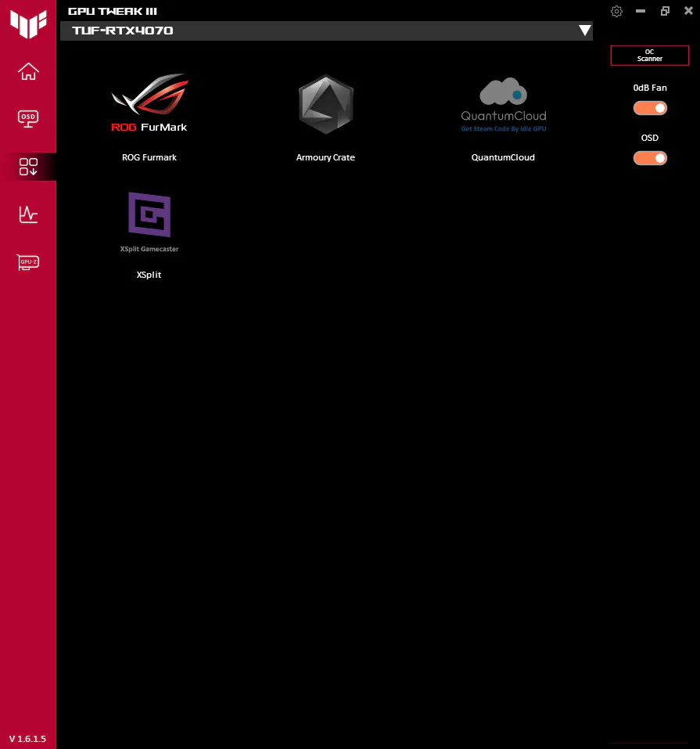700x749 pixels.
Task: Open the Armoury Crate hexagon icon
Action: point(325,104)
